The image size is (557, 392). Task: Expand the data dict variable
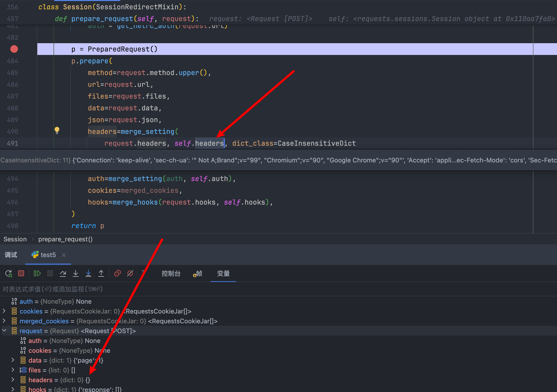pyautogui.click(x=13, y=360)
